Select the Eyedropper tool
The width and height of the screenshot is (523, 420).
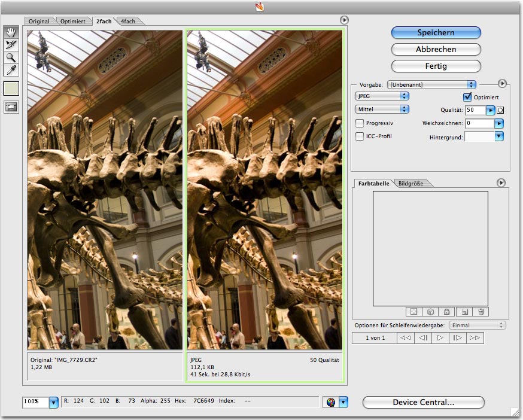coord(11,71)
